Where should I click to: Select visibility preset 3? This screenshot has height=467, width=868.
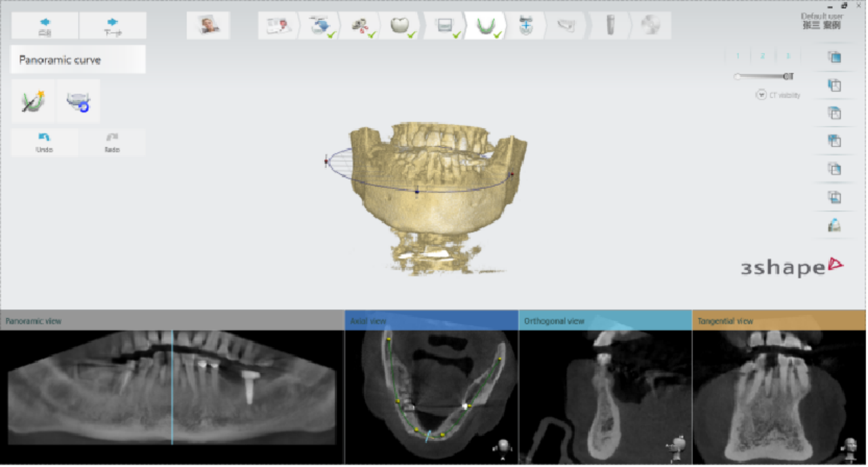(787, 56)
